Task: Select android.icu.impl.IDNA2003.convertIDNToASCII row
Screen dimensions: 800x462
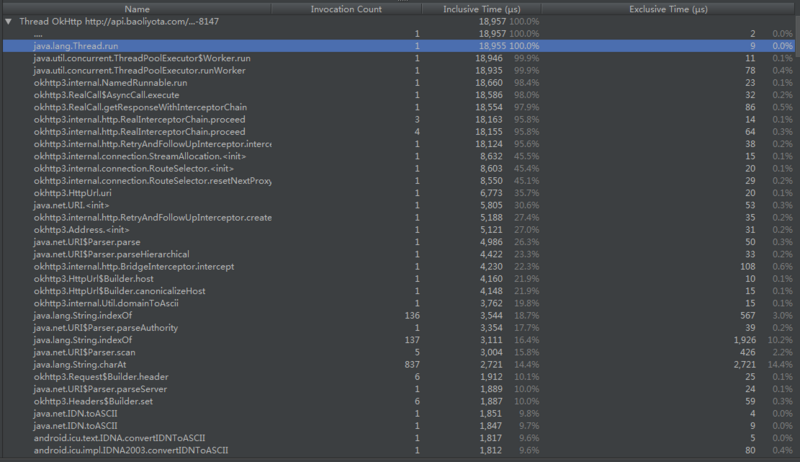Action: (x=398, y=450)
